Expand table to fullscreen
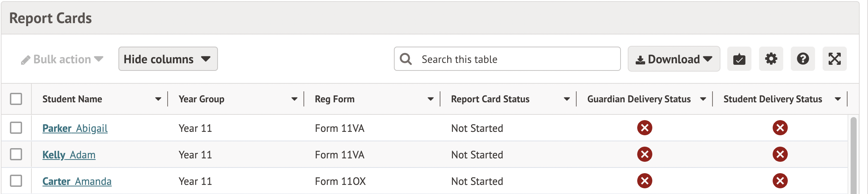 (834, 59)
